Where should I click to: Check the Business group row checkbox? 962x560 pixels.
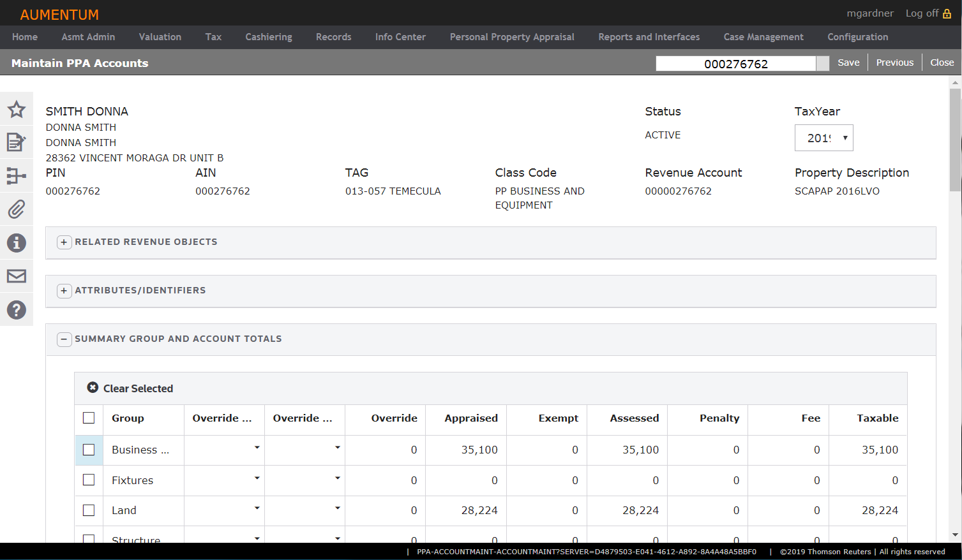(x=89, y=450)
